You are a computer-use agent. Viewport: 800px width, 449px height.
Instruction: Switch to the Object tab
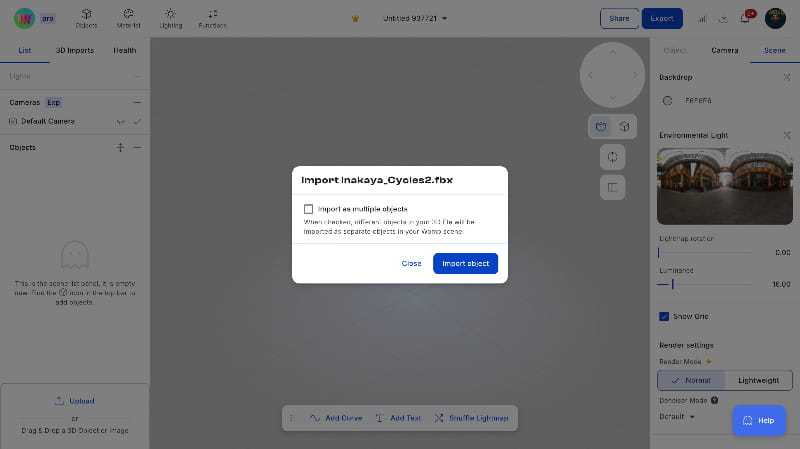[675, 51]
